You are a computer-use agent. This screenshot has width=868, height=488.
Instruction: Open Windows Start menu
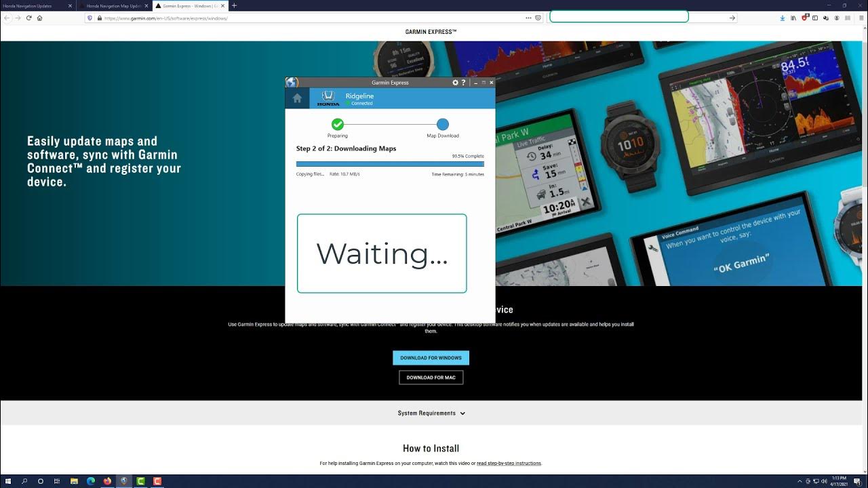click(x=7, y=481)
